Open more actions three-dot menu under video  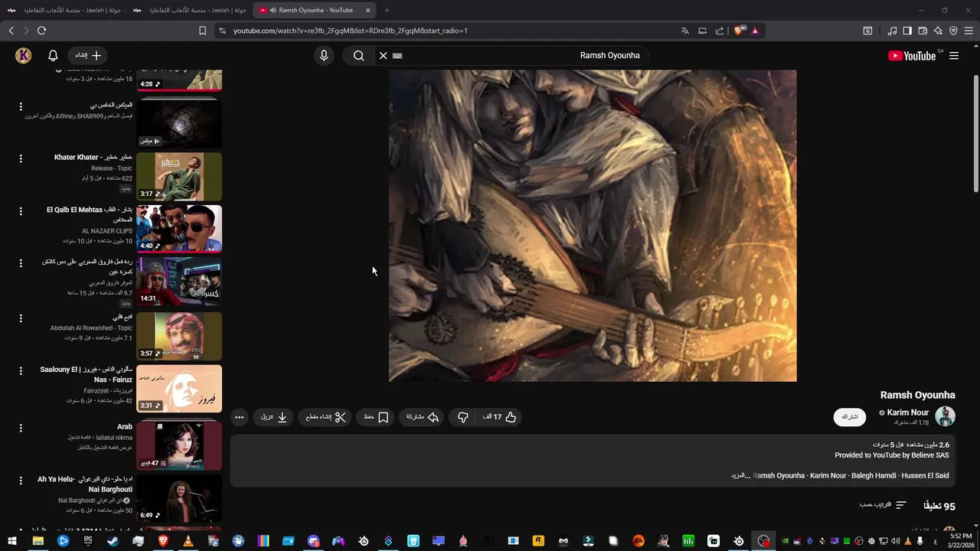tap(240, 417)
